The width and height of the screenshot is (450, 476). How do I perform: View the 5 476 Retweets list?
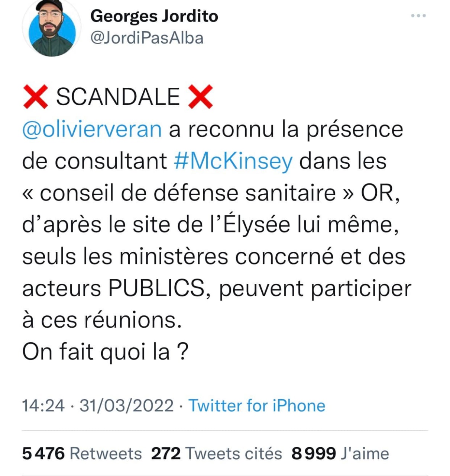82,454
